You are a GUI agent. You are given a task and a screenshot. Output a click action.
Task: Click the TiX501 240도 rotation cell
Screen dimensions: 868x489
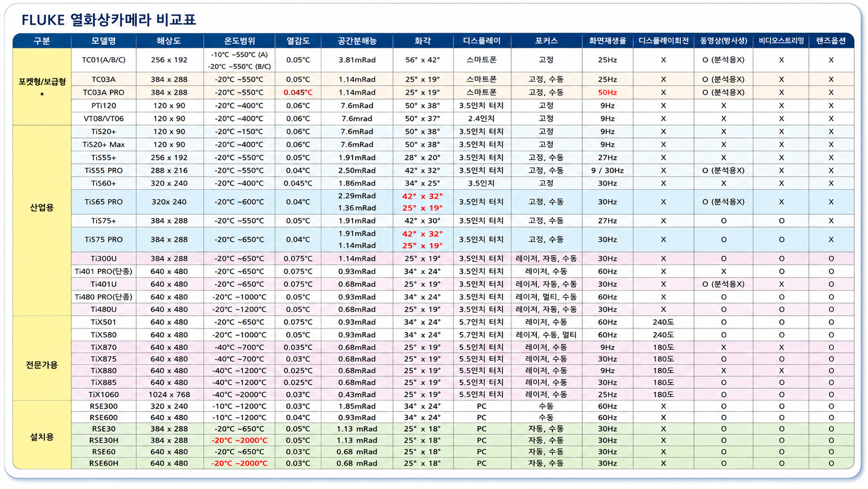[663, 322]
